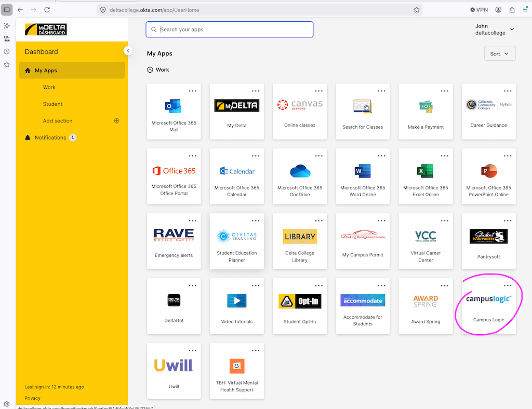Select Add section in sidebar
532x409 pixels.
58,121
